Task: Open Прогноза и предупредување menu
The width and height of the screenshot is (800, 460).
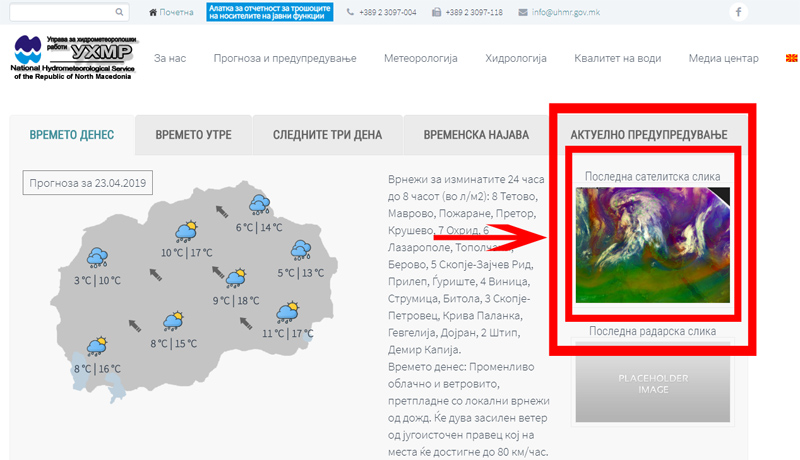Action: click(285, 58)
